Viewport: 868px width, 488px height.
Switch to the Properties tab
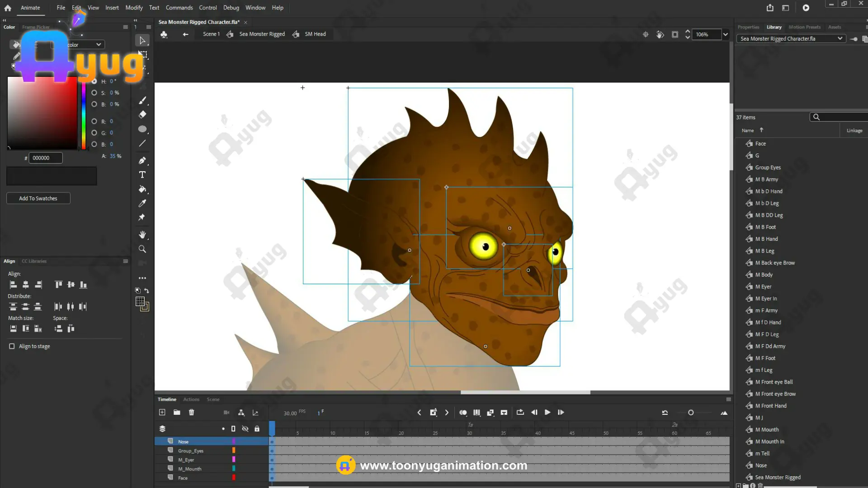tap(748, 27)
